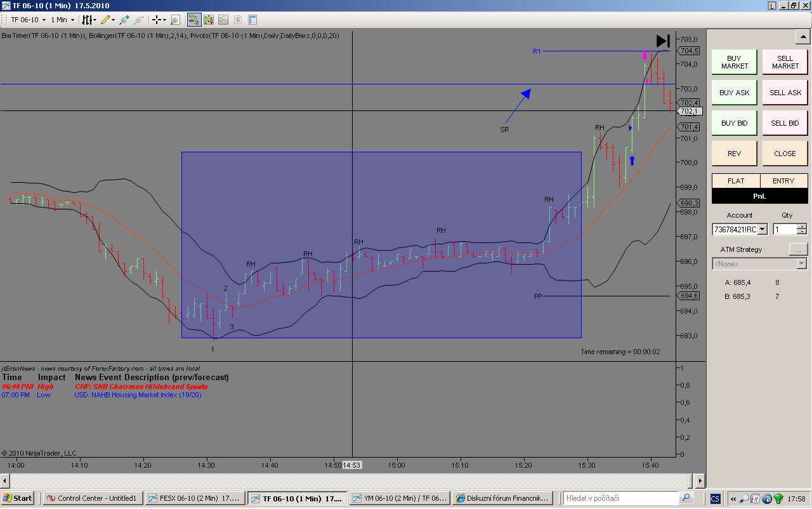
Task: Click the SELL BID button
Action: (x=785, y=123)
